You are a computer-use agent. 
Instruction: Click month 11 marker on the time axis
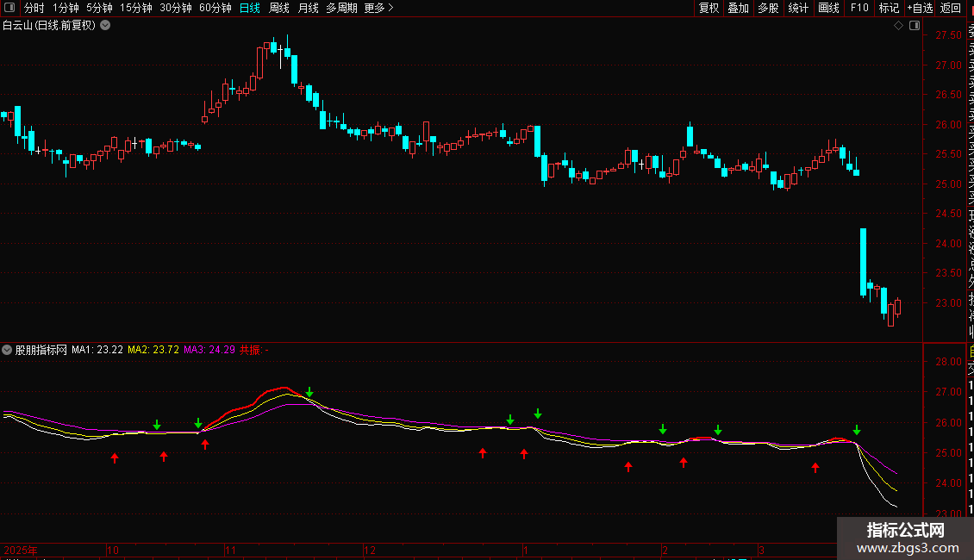[x=230, y=550]
